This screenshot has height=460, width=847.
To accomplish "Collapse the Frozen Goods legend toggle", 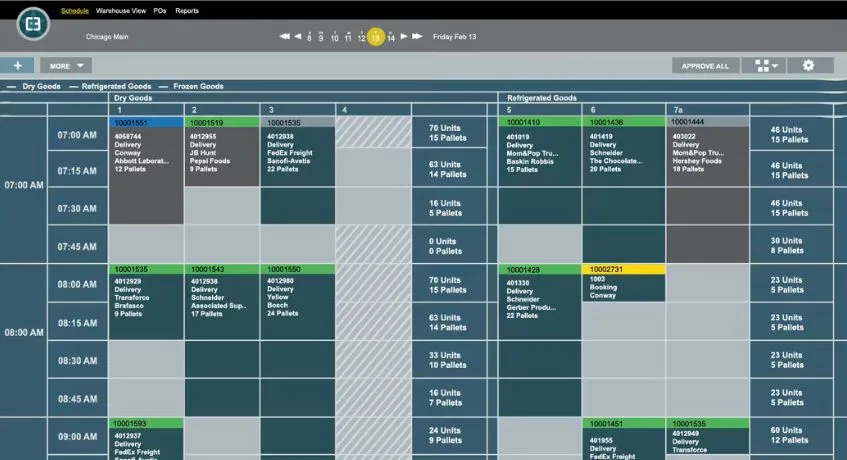I will [x=191, y=86].
